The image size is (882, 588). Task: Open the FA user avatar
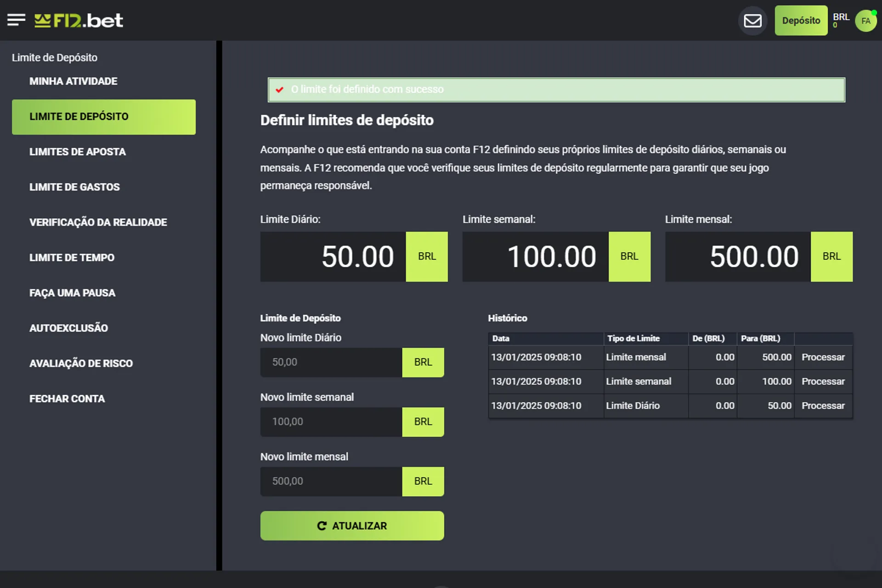click(x=866, y=21)
